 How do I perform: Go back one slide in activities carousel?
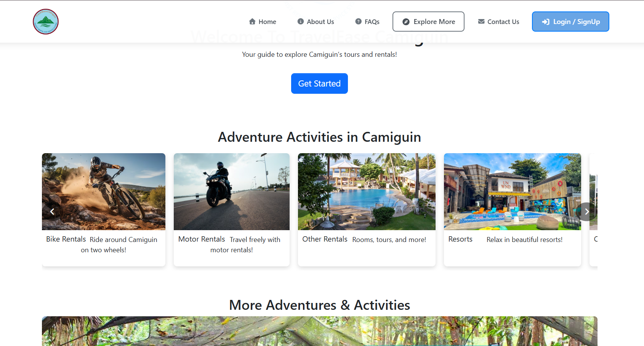coord(52,211)
